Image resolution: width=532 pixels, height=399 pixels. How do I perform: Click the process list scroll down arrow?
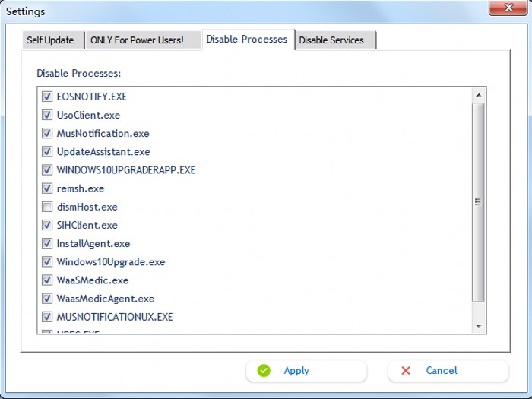click(478, 326)
